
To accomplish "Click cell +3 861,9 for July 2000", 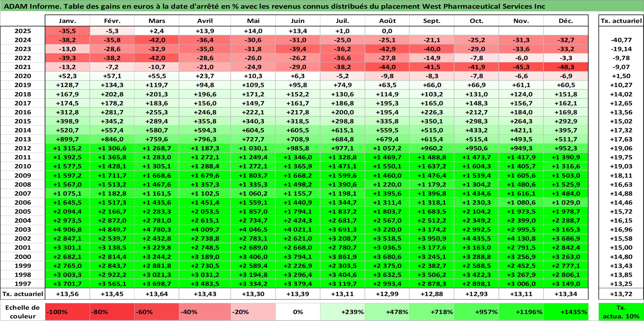I will (342, 257).
